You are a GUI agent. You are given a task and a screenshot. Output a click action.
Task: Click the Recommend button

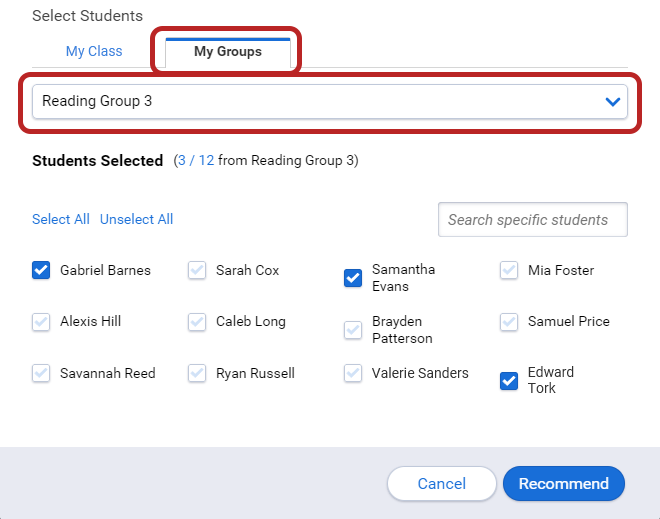click(564, 484)
